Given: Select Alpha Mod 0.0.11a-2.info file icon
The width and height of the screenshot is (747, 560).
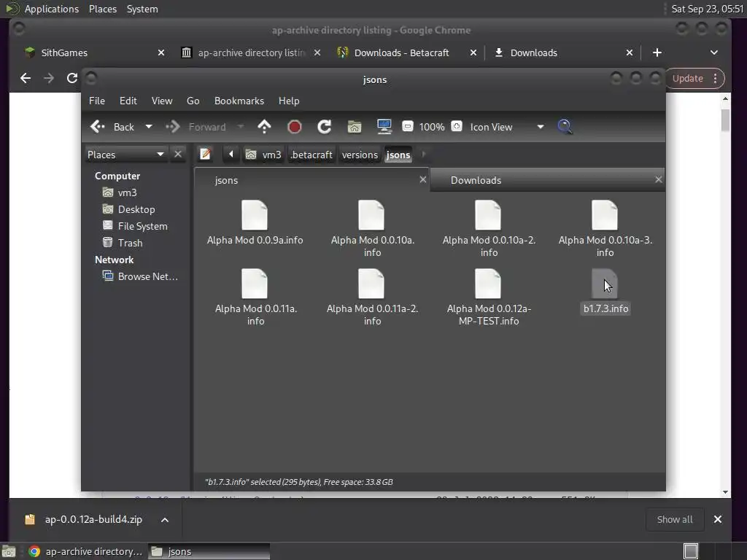Looking at the screenshot, I should (x=371, y=284).
